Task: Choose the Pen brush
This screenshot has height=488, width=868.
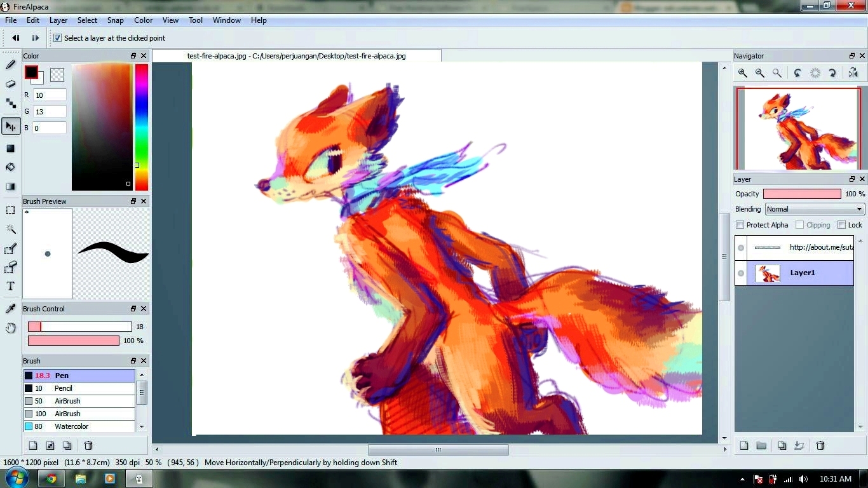Action: point(79,376)
